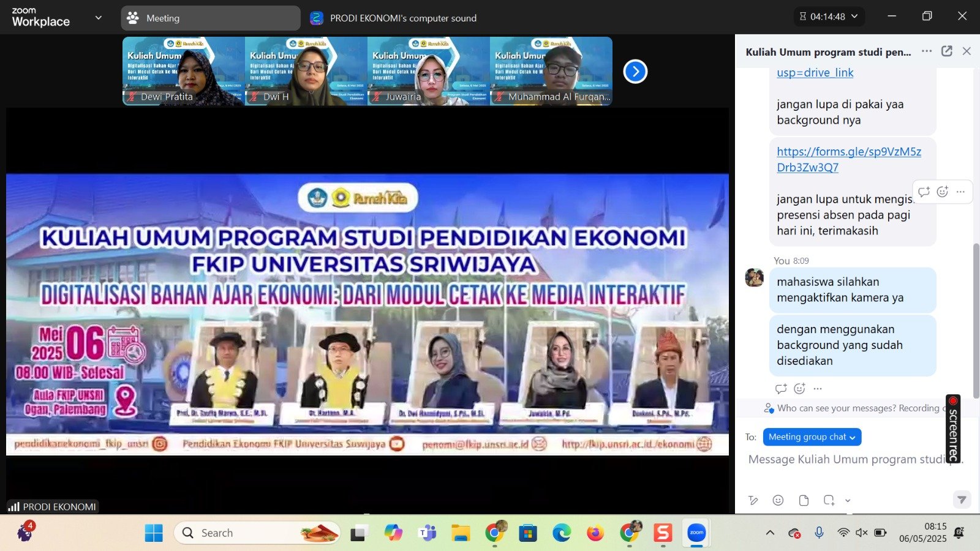Toggle the taskbar microphone indicator
This screenshot has width=980, height=551.
click(819, 533)
